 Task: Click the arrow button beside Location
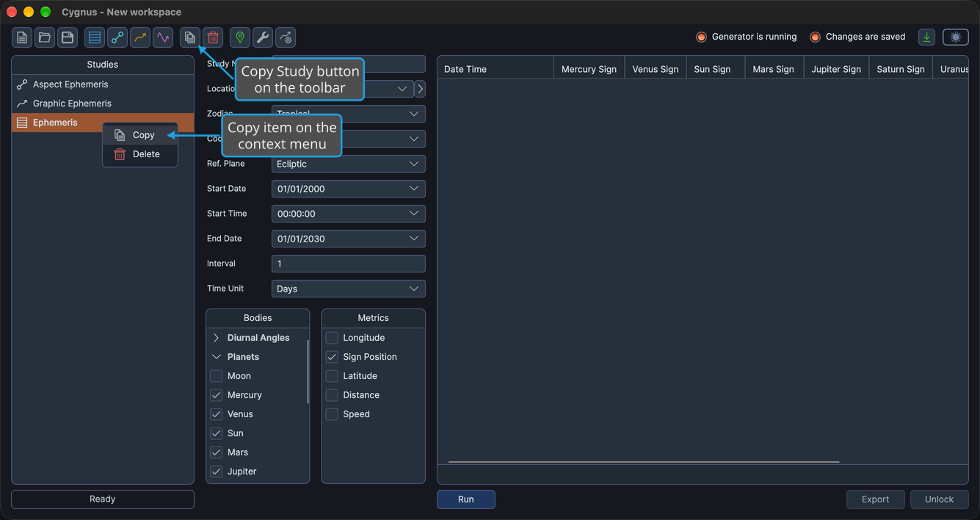[x=420, y=89]
